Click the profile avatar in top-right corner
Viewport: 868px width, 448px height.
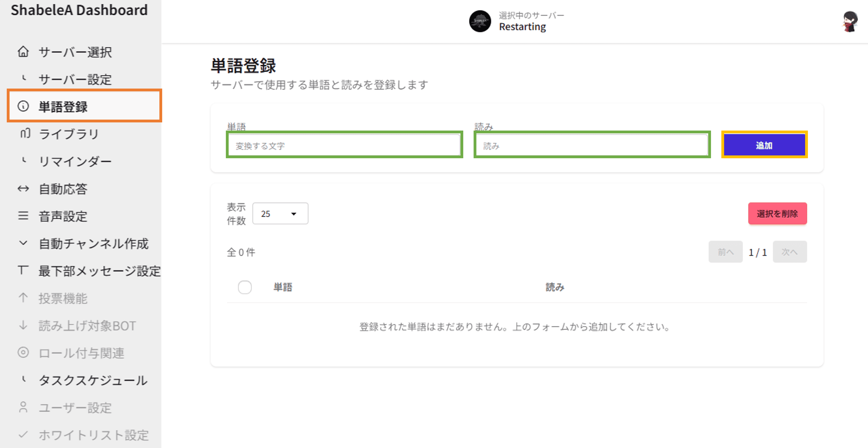point(850,21)
